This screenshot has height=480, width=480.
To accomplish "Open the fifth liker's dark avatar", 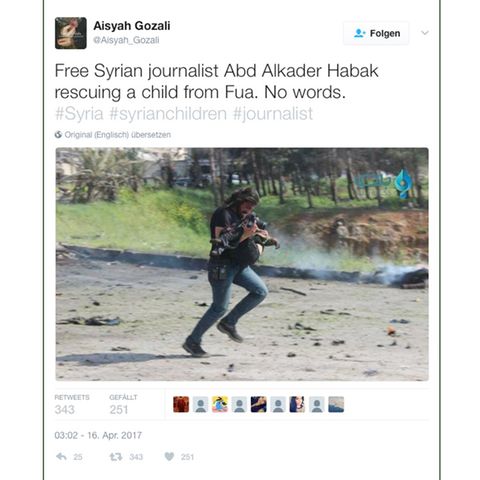I will pos(259,404).
